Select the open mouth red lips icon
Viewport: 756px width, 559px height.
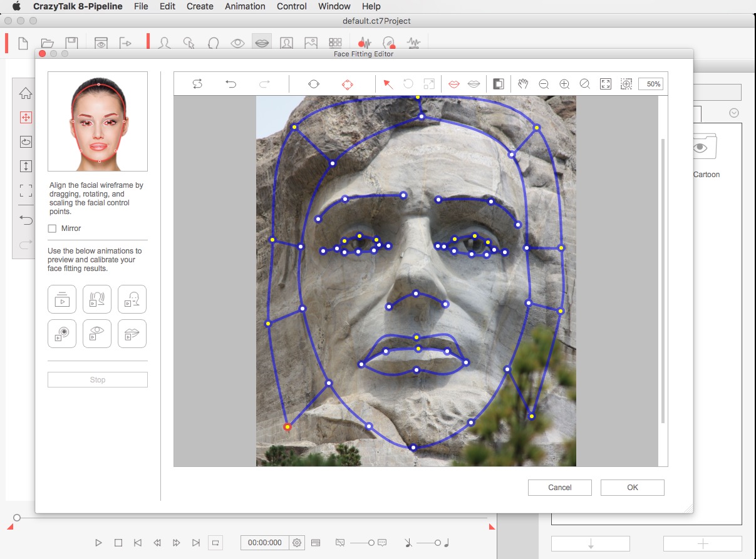454,84
